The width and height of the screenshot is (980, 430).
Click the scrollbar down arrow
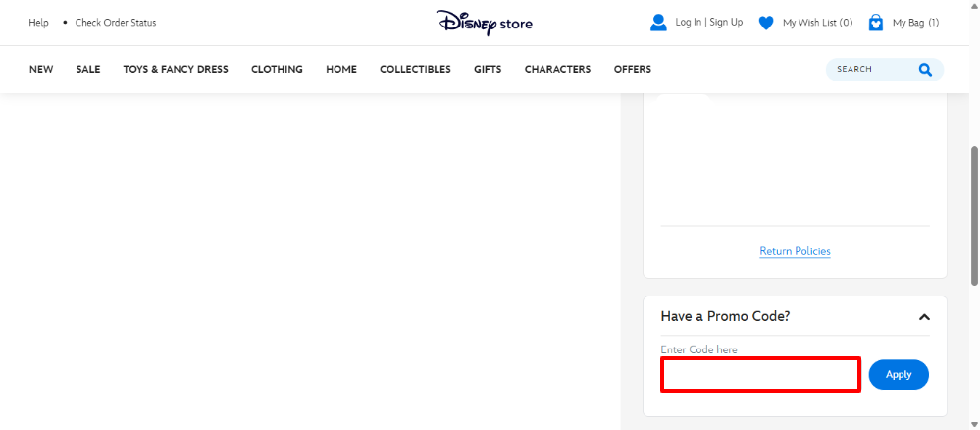coord(974,424)
